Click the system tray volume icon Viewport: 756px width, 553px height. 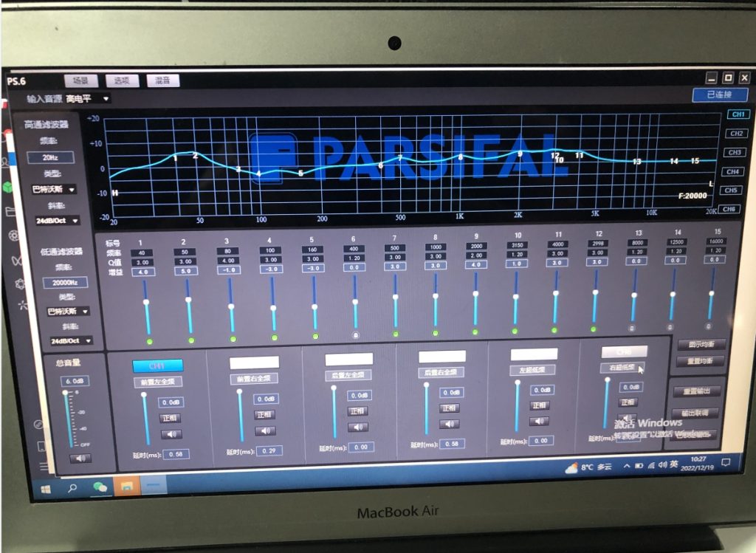pyautogui.click(x=662, y=464)
